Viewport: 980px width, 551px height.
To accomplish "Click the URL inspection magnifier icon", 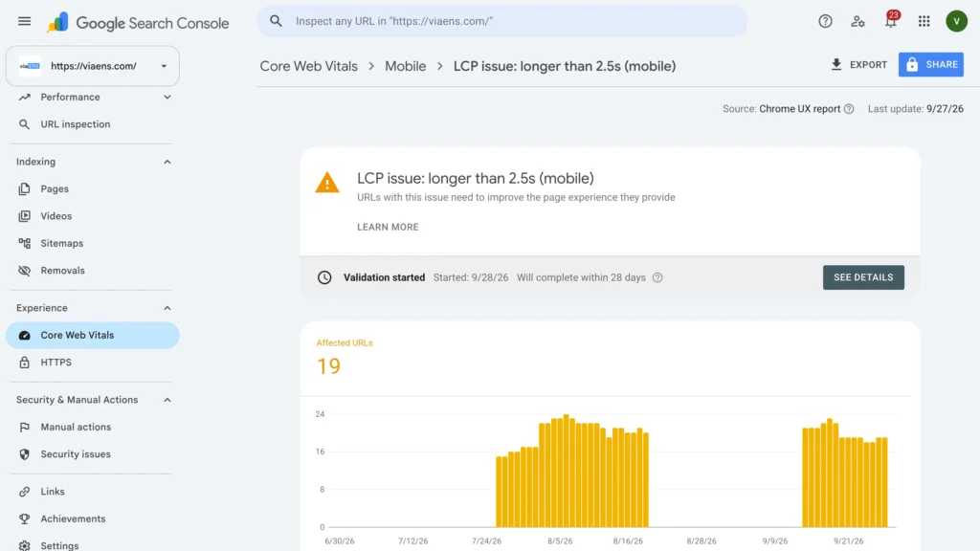I will 24,124.
